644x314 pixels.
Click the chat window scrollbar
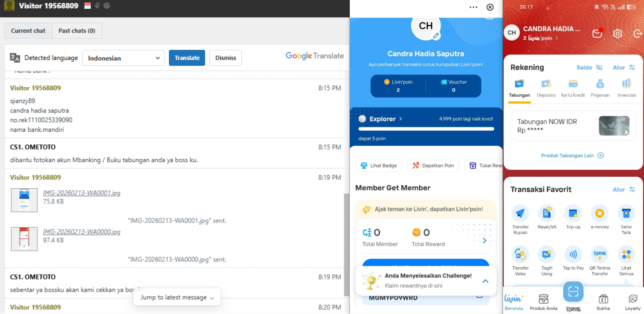pyautogui.click(x=347, y=245)
